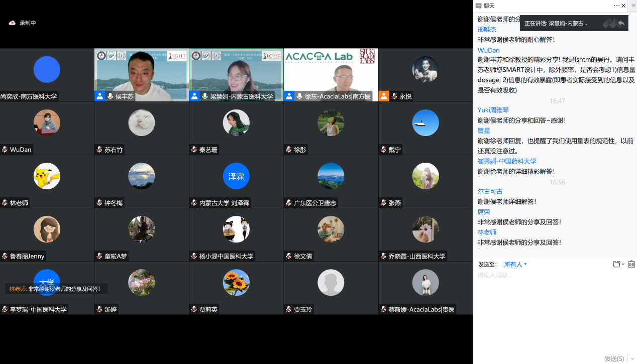Click the microphone icon beside 梁慧娟's name
This screenshot has height=364, width=637.
point(205,96)
